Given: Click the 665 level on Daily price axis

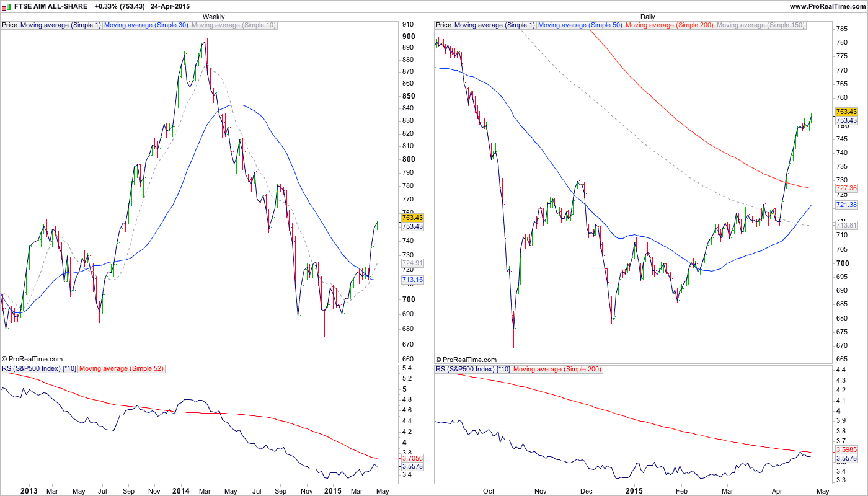Looking at the screenshot, I should click(842, 360).
